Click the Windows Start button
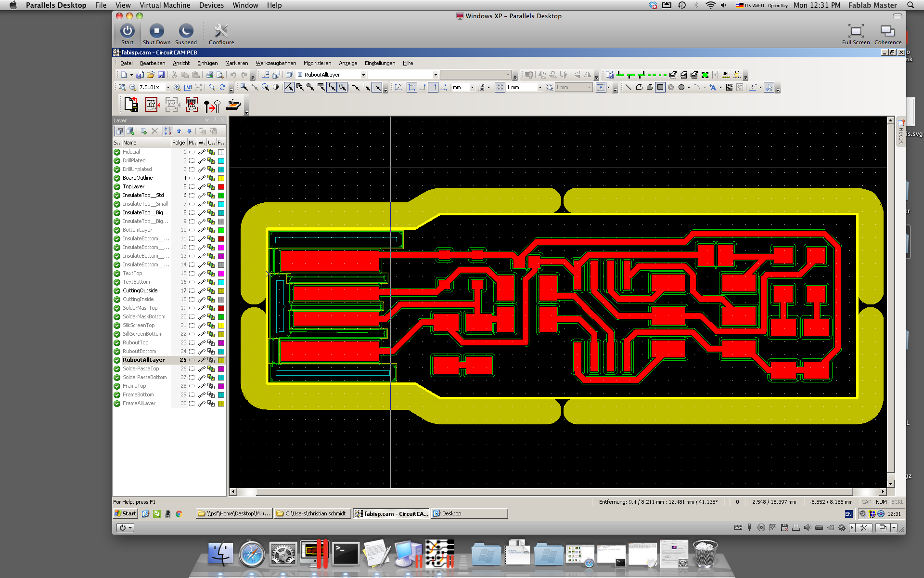 (x=126, y=513)
